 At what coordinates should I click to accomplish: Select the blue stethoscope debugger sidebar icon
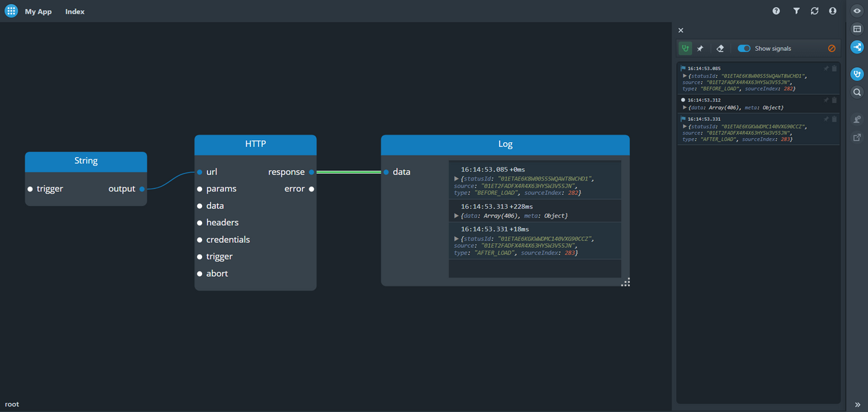pyautogui.click(x=857, y=73)
